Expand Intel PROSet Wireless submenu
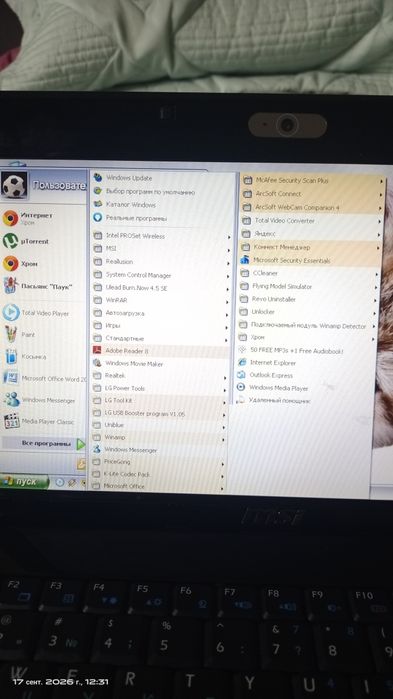Image resolution: width=393 pixels, height=699 pixels. tap(162, 236)
